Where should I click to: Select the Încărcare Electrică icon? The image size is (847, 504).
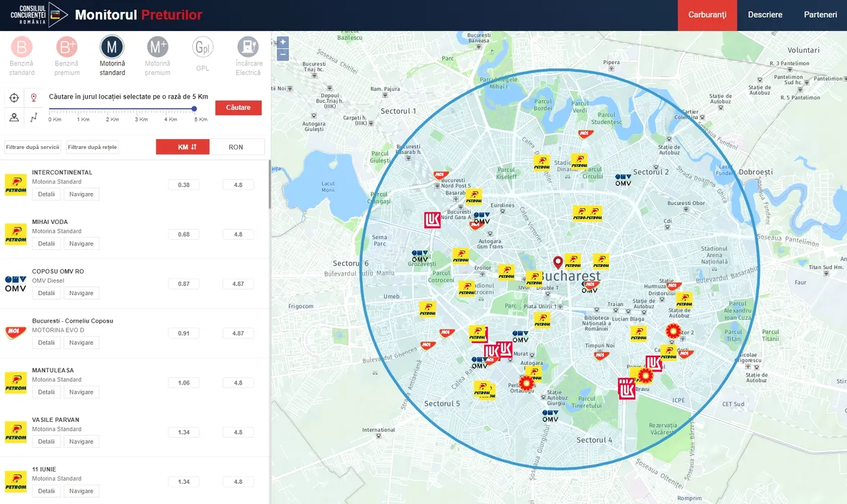(x=248, y=48)
